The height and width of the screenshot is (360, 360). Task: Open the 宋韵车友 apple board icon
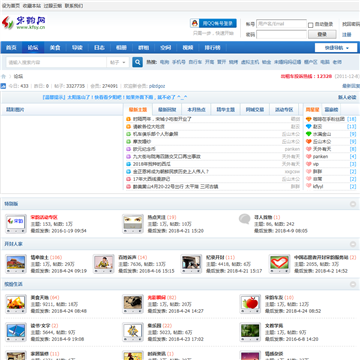(250, 304)
